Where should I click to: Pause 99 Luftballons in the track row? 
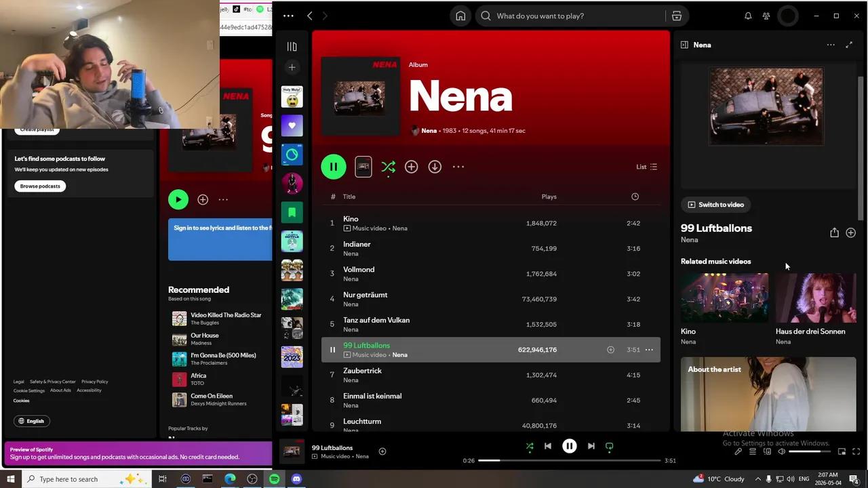(332, 350)
